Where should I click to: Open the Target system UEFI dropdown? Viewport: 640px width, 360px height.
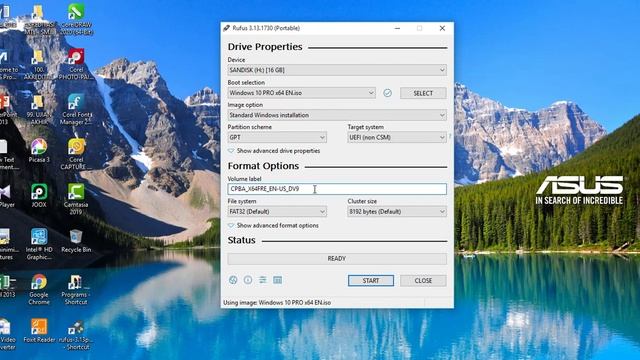397,138
